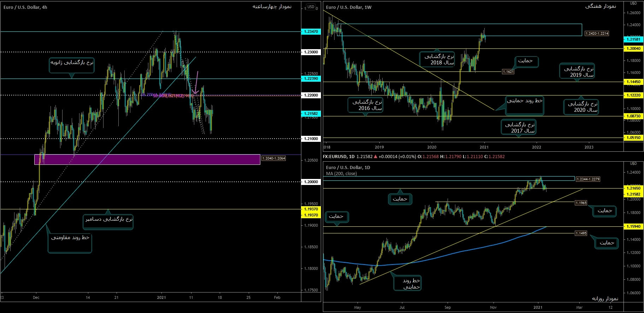Click 2019 on the weekly time axis

379,147
